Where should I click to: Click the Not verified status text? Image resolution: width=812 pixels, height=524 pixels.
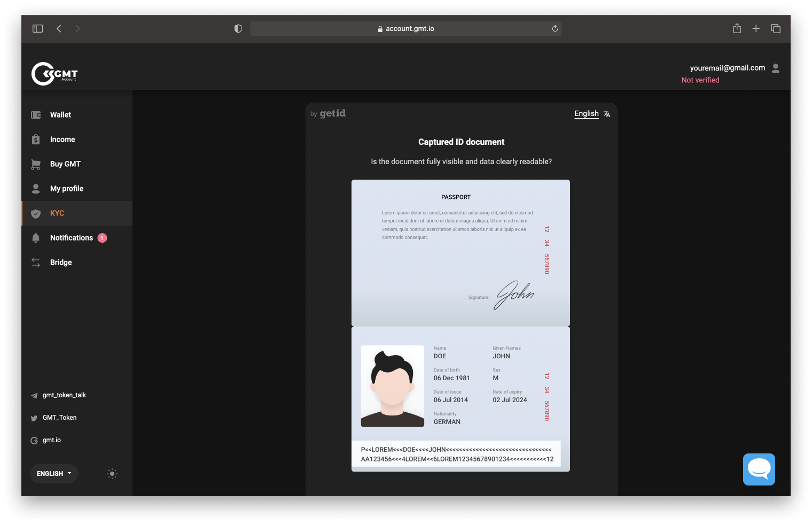click(x=700, y=80)
